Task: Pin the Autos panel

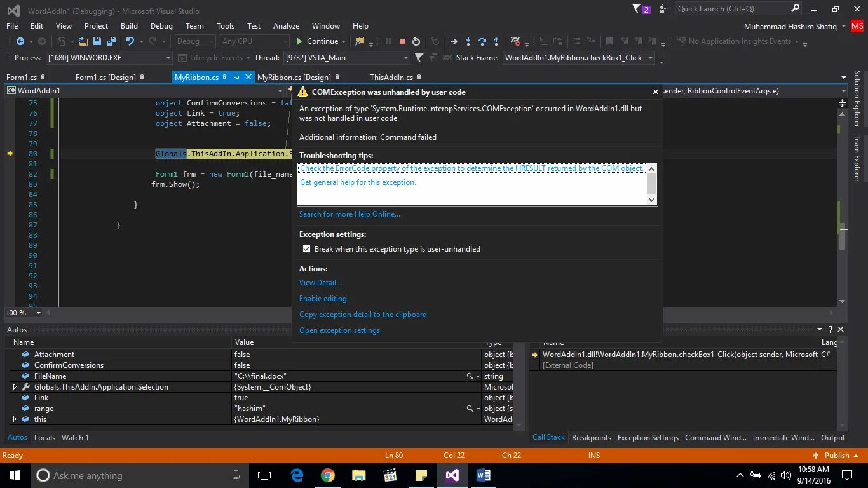Action: 830,329
